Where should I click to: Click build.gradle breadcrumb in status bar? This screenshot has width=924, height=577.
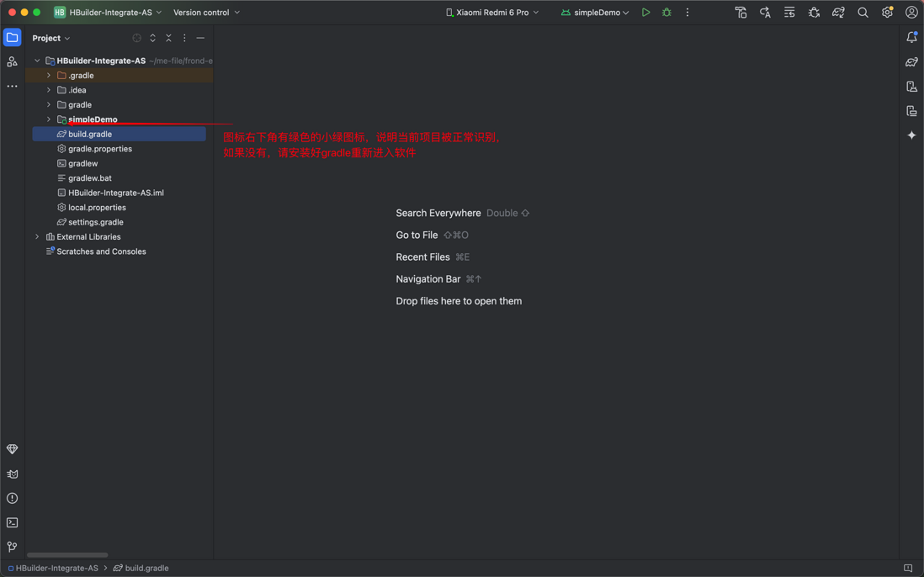pyautogui.click(x=141, y=569)
